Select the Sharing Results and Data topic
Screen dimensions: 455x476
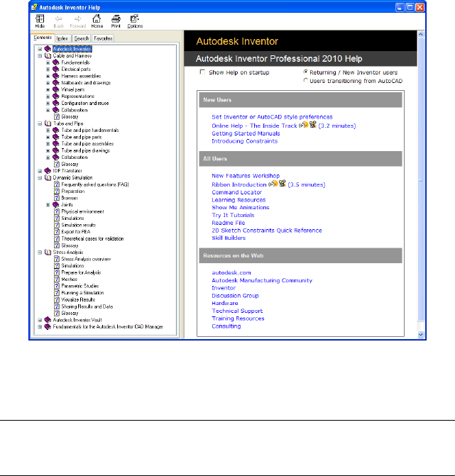(87, 306)
